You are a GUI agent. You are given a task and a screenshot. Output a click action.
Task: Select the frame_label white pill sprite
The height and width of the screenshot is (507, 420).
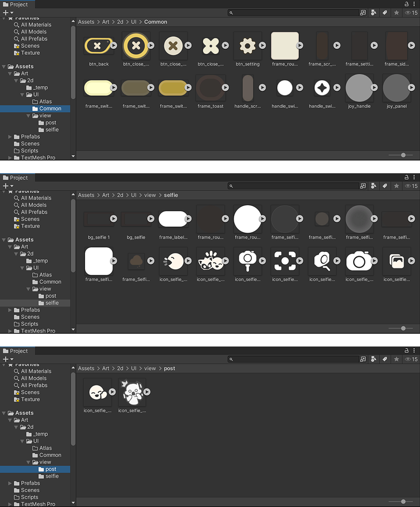[173, 219]
